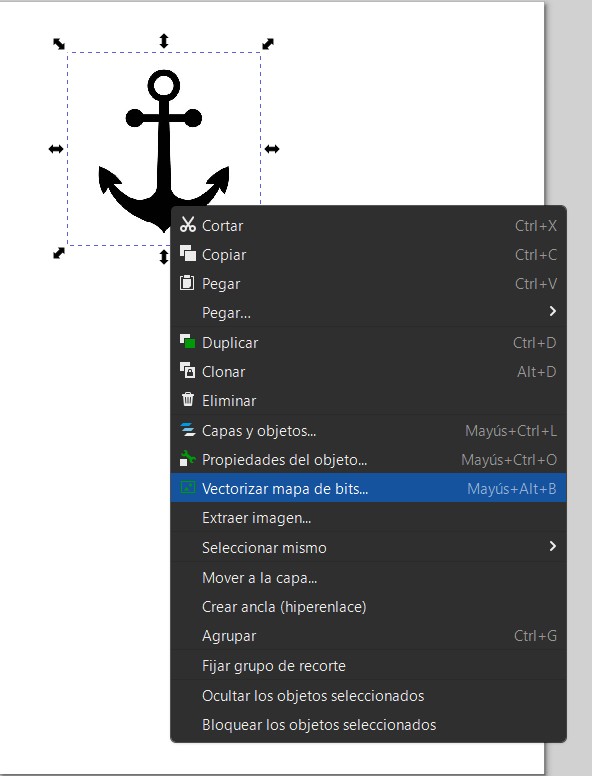The image size is (592, 776).
Task: Click the top-left corner scale handle of the selection
Action: tap(59, 44)
